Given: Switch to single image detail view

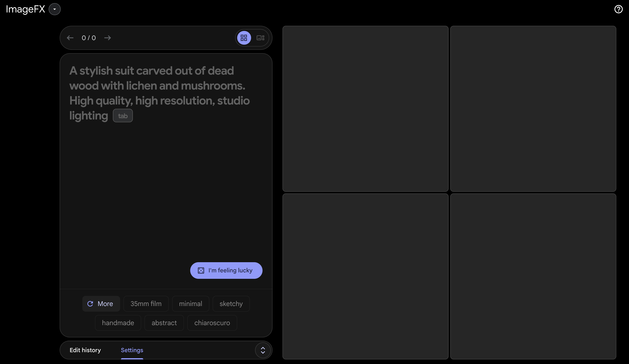Looking at the screenshot, I should [260, 38].
